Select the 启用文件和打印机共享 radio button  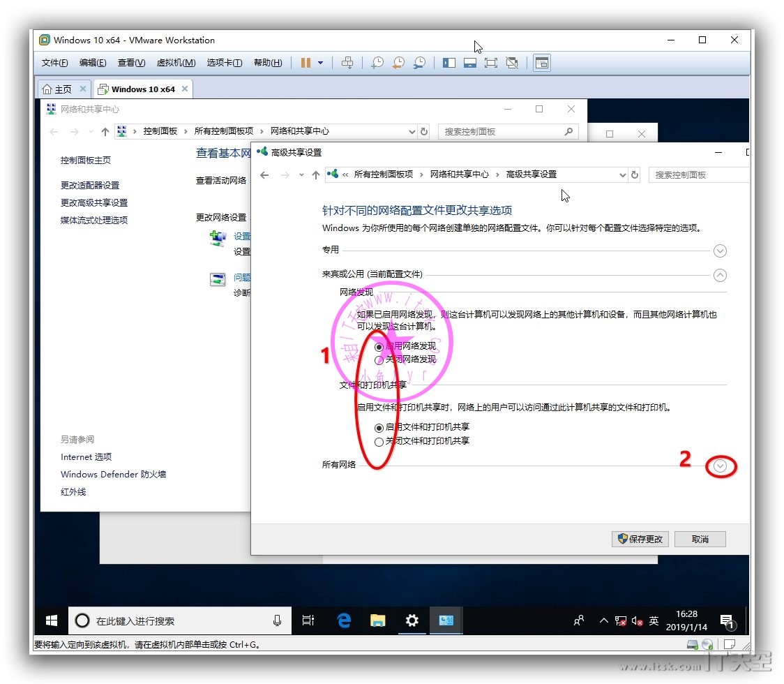click(x=379, y=428)
